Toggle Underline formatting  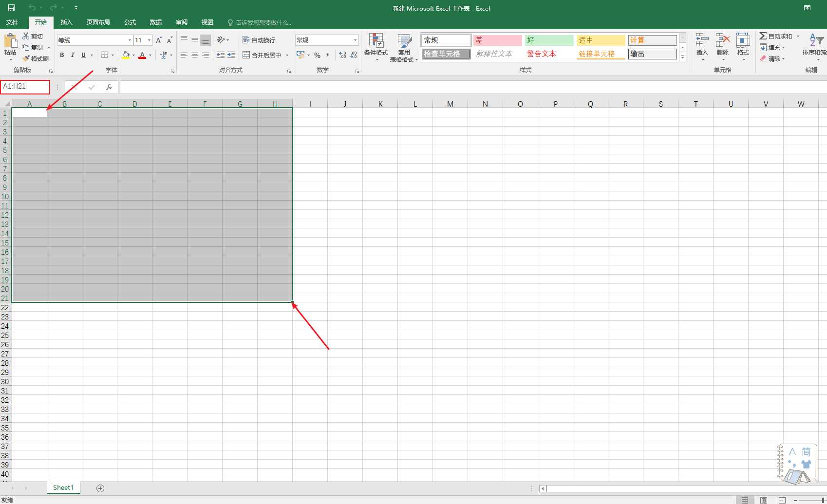(83, 55)
